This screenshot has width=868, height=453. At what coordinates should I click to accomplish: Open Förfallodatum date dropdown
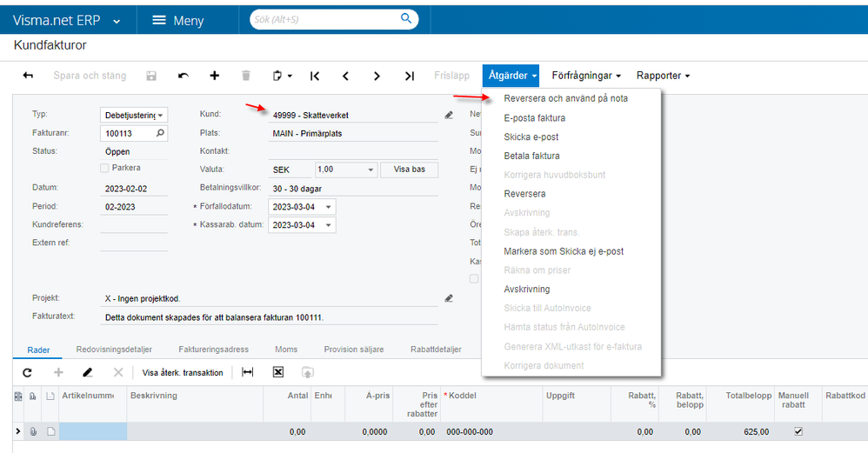tap(328, 207)
